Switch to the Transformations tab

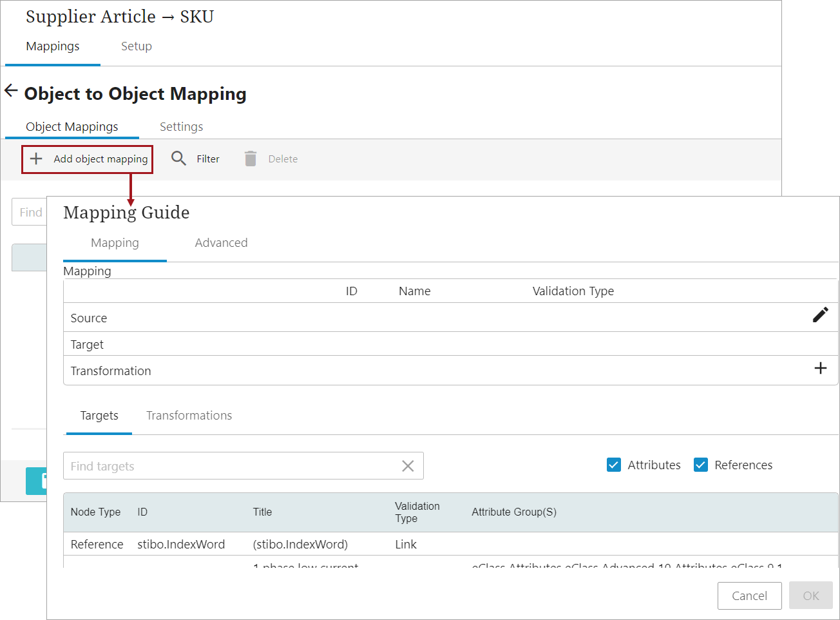pyautogui.click(x=189, y=416)
